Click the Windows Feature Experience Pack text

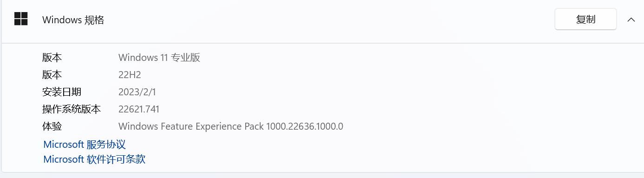(191, 126)
